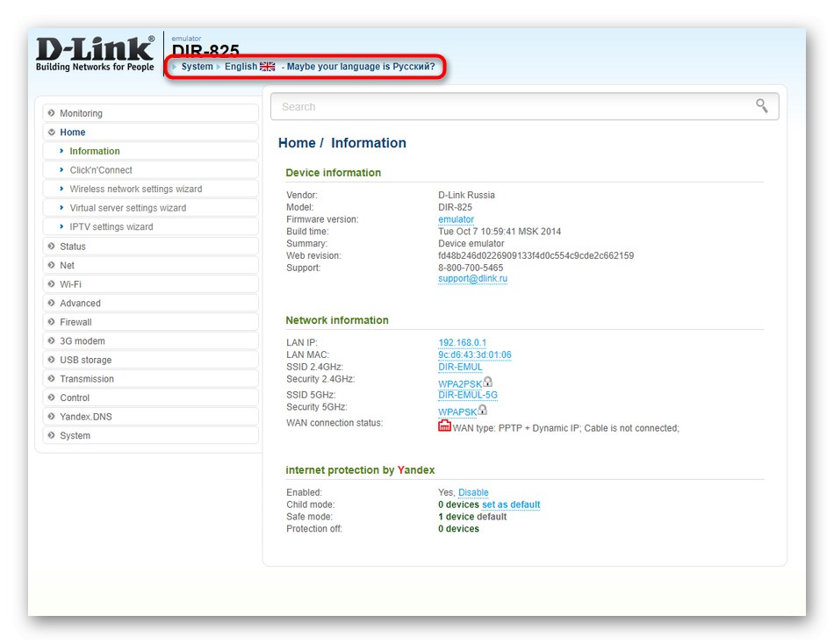
Task: Expand the Advanced section
Action: (79, 303)
